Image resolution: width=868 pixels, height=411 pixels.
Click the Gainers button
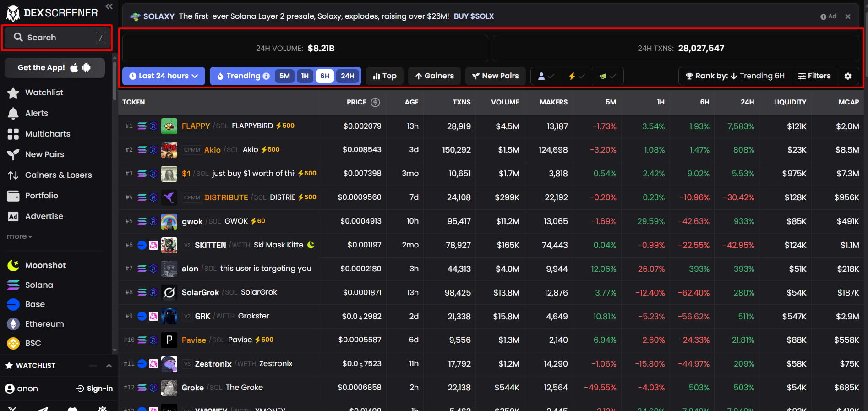point(435,76)
